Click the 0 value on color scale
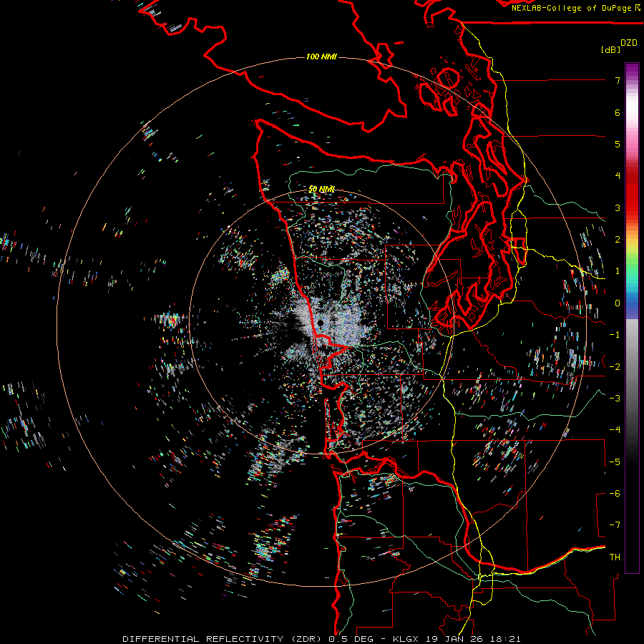This screenshot has height=644, width=644. [618, 303]
